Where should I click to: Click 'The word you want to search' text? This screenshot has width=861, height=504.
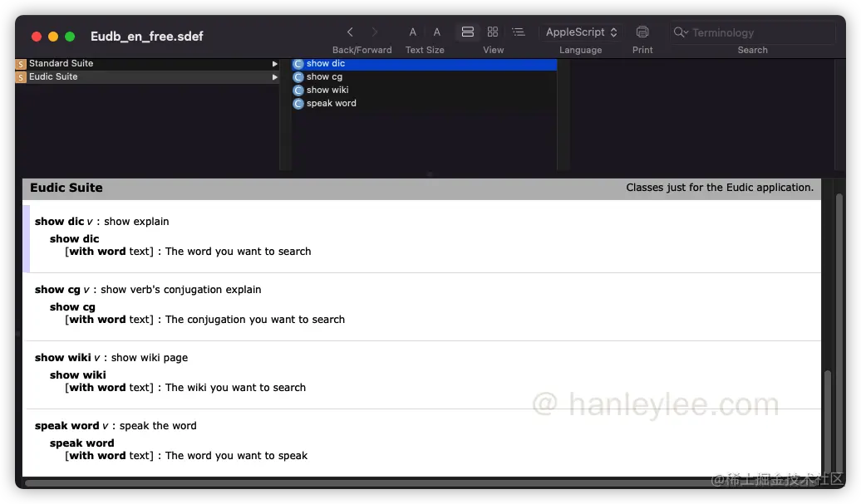238,252
